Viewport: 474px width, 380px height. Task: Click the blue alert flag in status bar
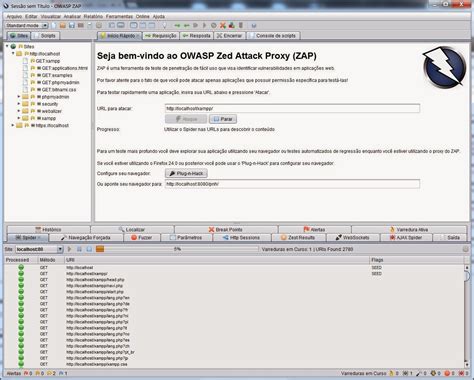(x=61, y=373)
